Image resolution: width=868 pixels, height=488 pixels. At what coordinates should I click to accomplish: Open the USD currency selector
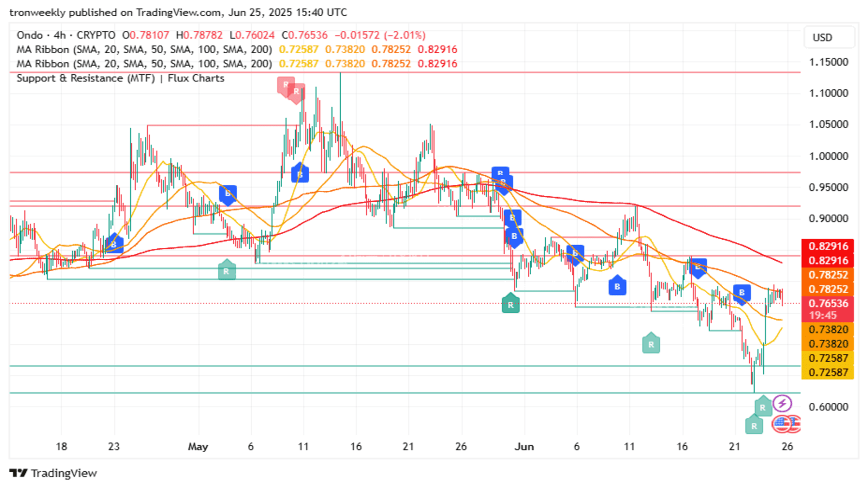tap(829, 37)
